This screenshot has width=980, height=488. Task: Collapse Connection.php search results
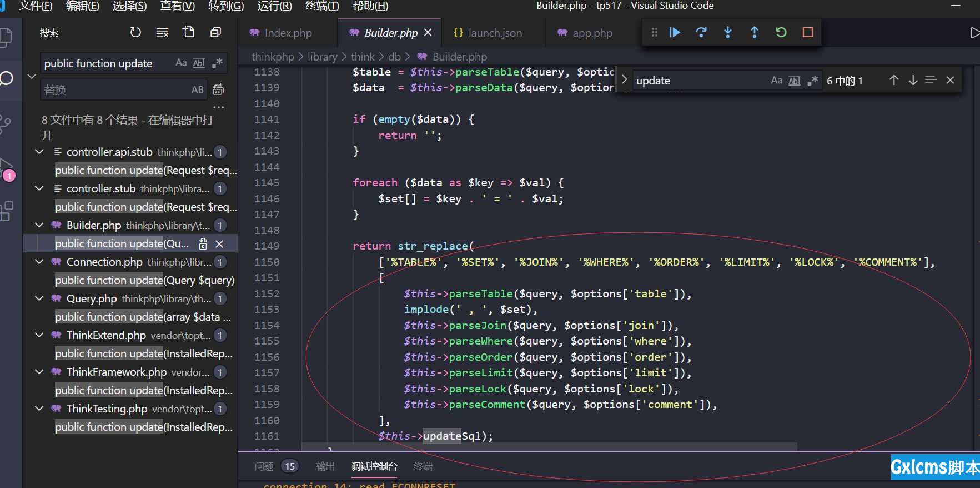39,262
